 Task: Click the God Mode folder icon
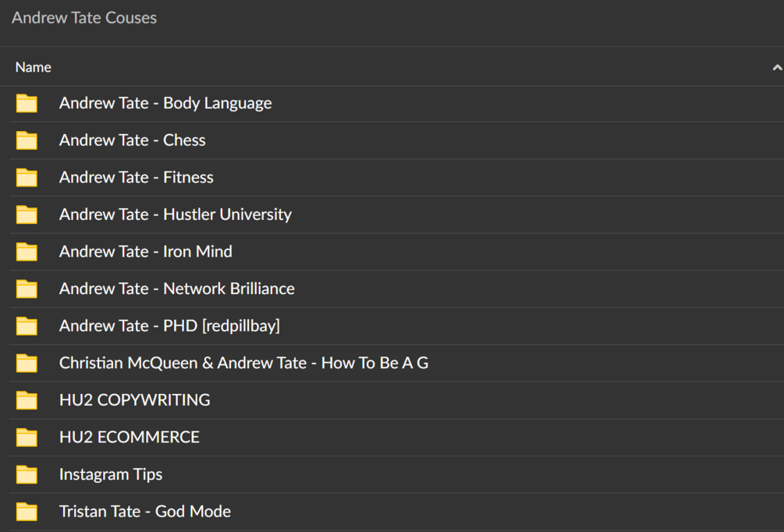[27, 512]
